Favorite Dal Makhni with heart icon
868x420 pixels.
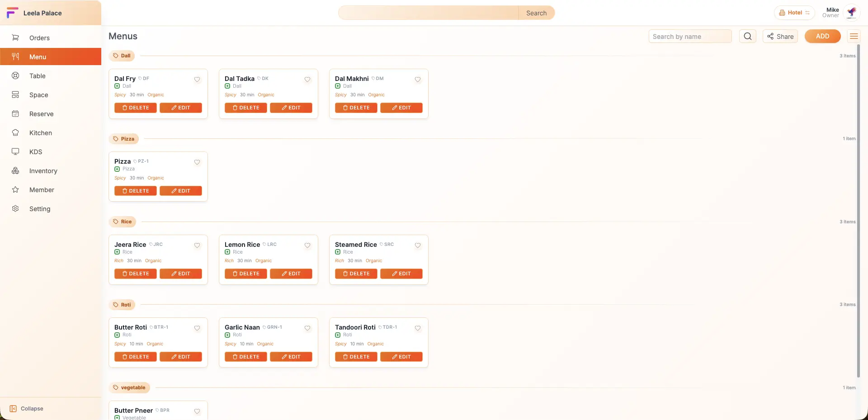click(418, 80)
